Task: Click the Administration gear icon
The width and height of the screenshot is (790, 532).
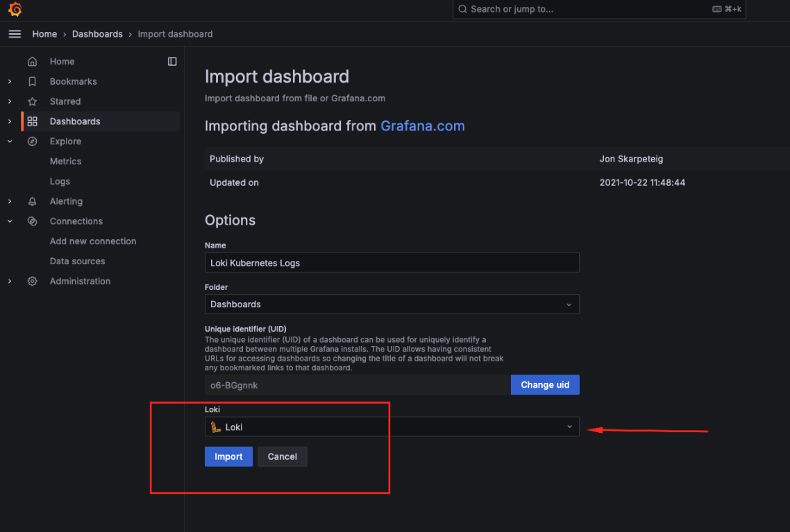Action: tap(32, 282)
